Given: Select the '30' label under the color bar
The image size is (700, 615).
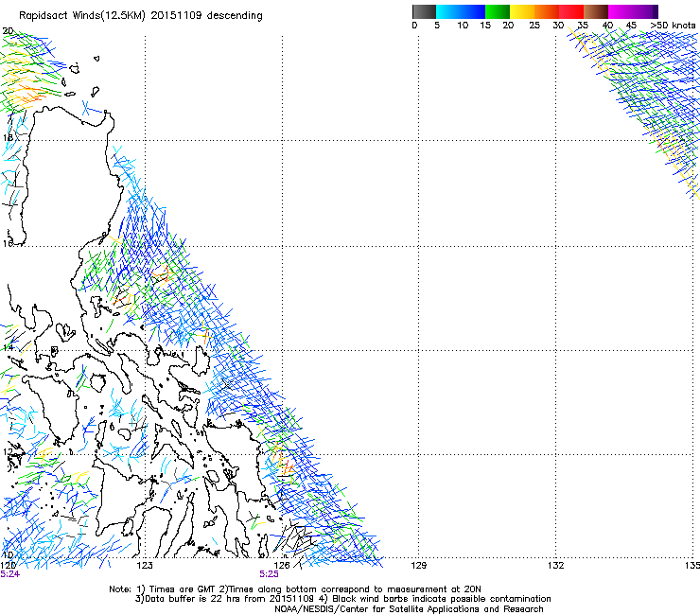Looking at the screenshot, I should point(558,25).
